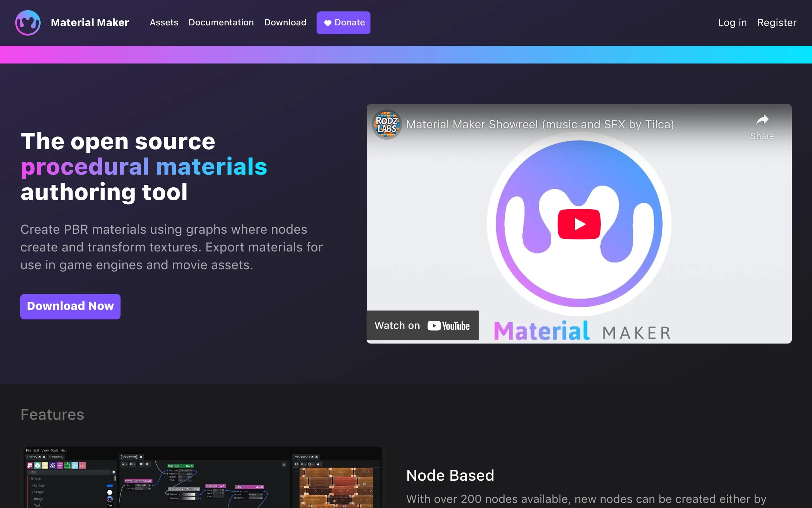Click the Download Now button
The width and height of the screenshot is (812, 508).
[x=70, y=306]
